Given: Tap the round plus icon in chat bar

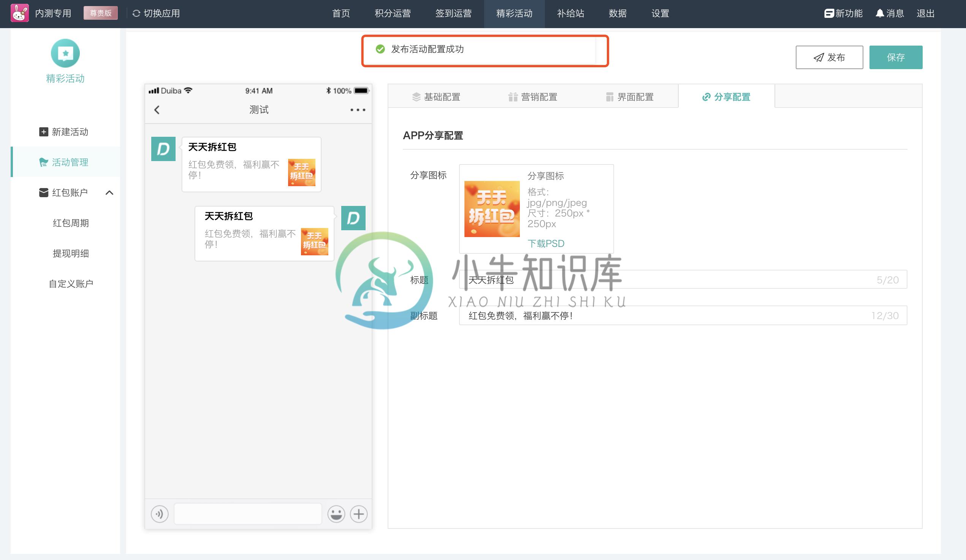Looking at the screenshot, I should 359,514.
